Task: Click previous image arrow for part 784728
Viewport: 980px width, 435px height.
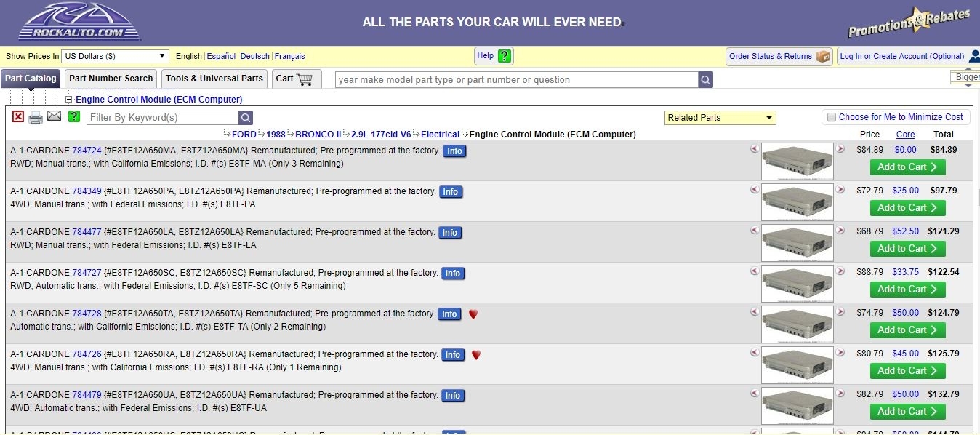Action: tap(755, 312)
